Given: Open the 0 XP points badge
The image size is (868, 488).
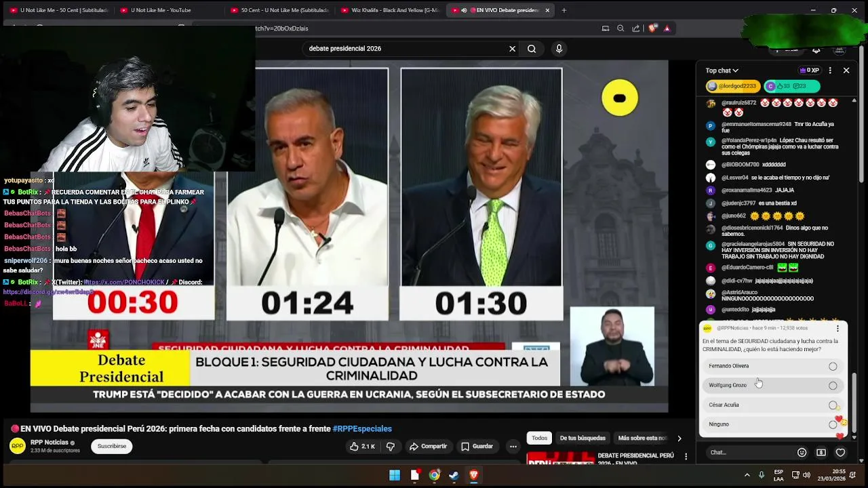Looking at the screenshot, I should [810, 70].
